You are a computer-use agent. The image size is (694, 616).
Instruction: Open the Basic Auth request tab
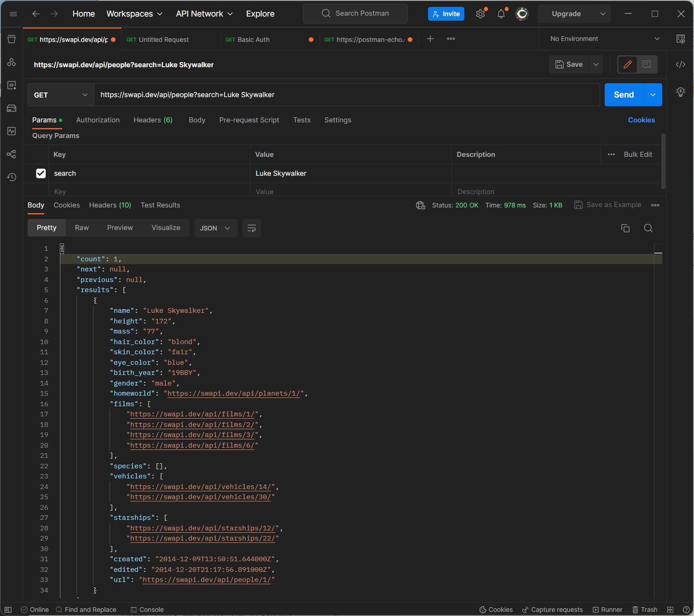[254, 40]
